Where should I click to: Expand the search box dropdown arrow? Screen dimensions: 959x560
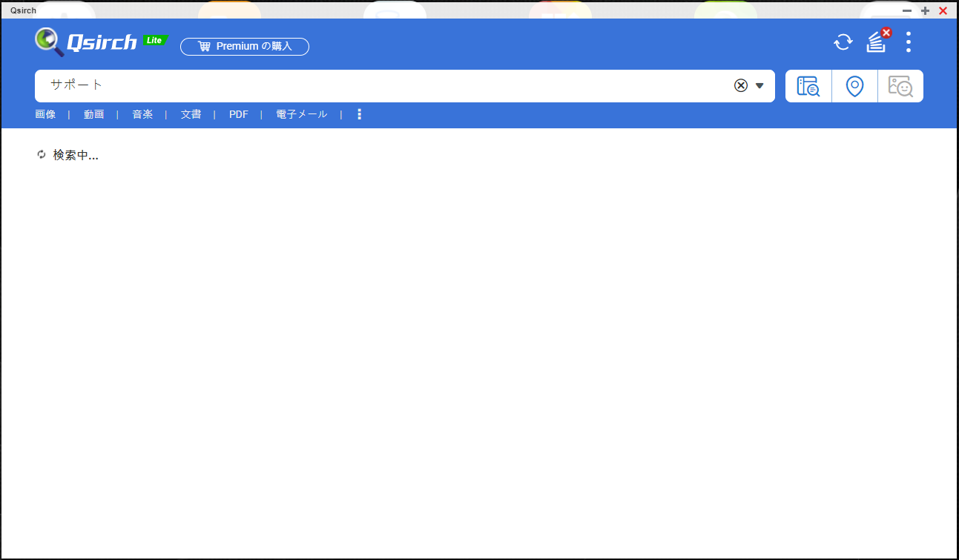tap(759, 85)
